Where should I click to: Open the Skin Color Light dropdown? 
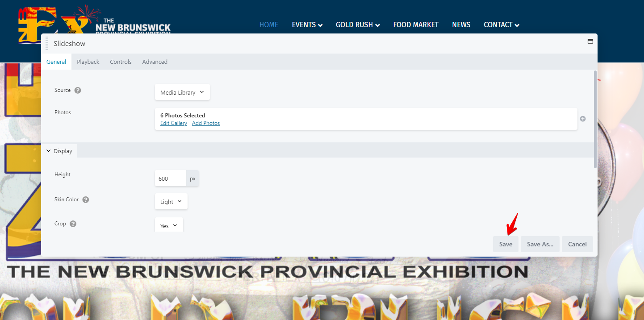pos(171,201)
